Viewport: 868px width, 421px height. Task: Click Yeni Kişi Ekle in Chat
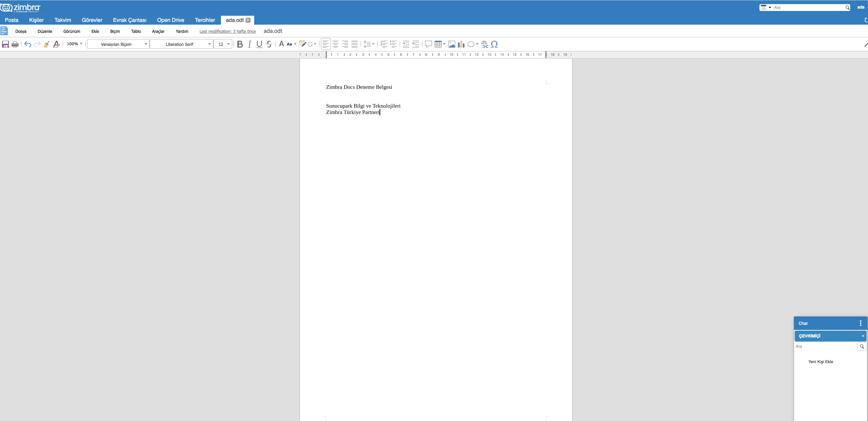coord(821,362)
